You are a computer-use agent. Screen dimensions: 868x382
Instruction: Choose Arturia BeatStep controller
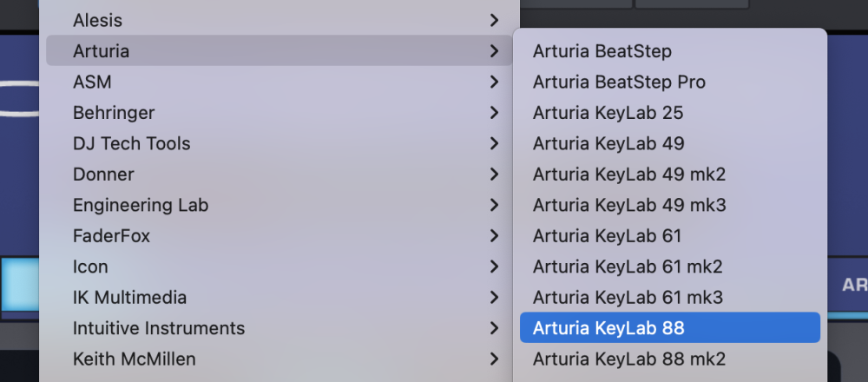click(602, 51)
